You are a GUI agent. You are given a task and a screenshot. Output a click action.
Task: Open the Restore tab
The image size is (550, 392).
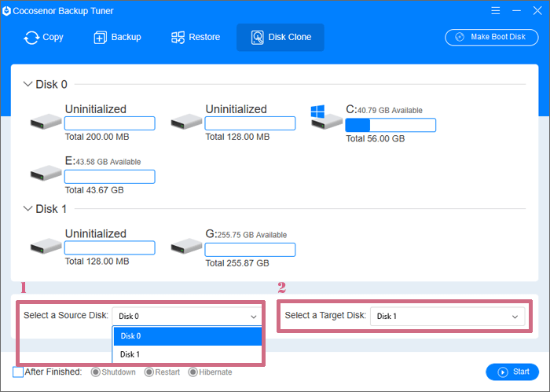[x=196, y=37]
